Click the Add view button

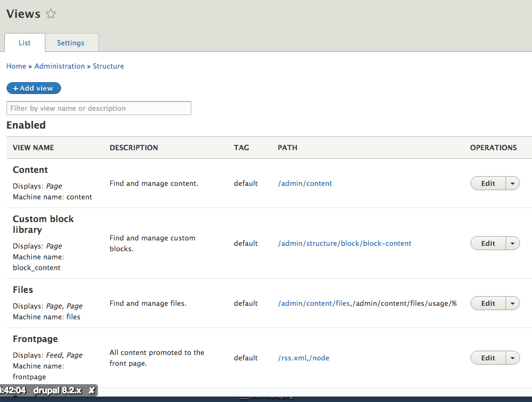coord(34,88)
